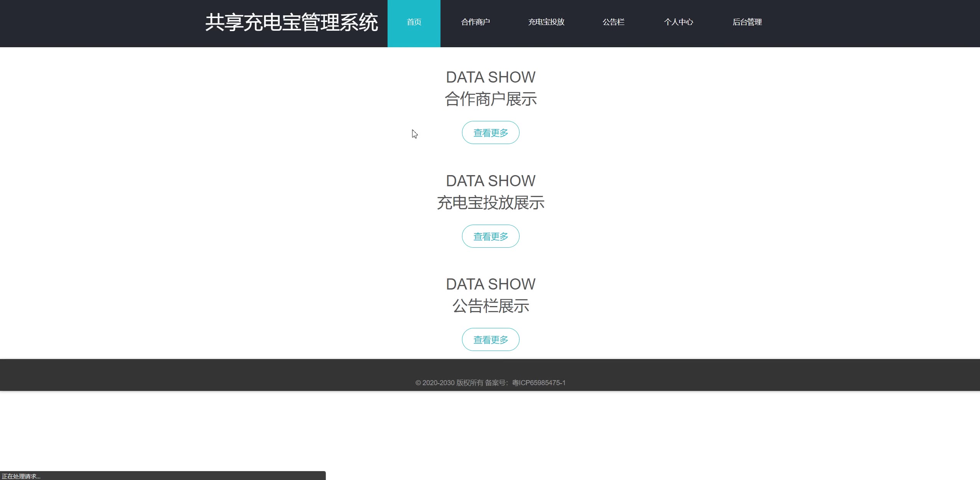Screen dimensions: 980x480
Task: Click the © 2020-2030 版权所有 footer text
Action: click(x=449, y=383)
